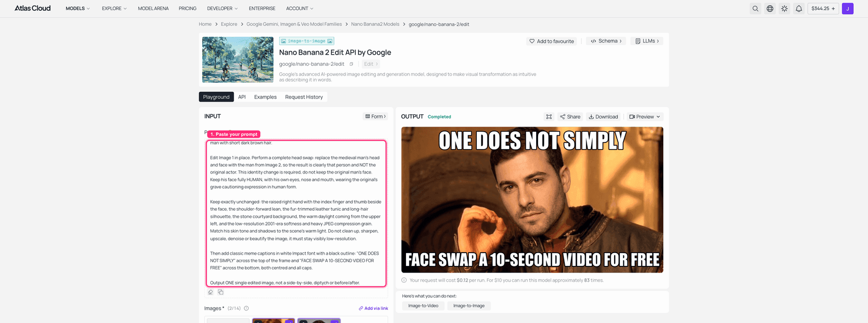Click the Nano Banana 2 Edit API title
Image resolution: width=868 pixels, height=323 pixels.
pos(335,52)
